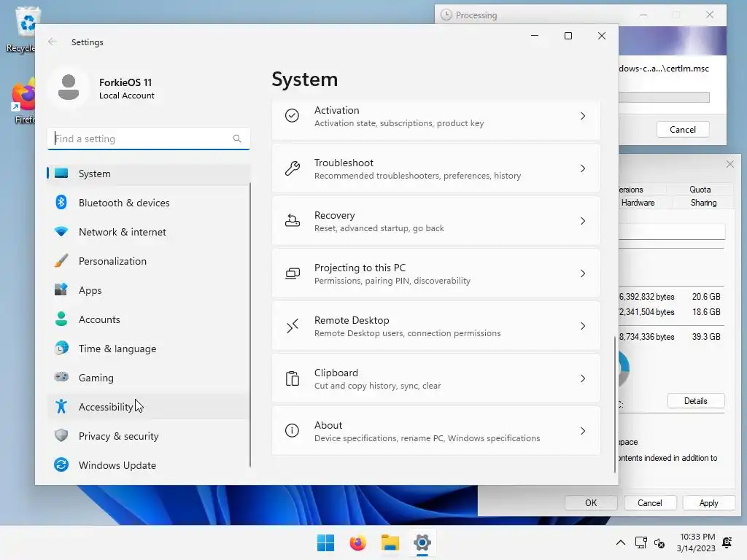
Task: Click the Local Account label
Action: [x=127, y=96]
